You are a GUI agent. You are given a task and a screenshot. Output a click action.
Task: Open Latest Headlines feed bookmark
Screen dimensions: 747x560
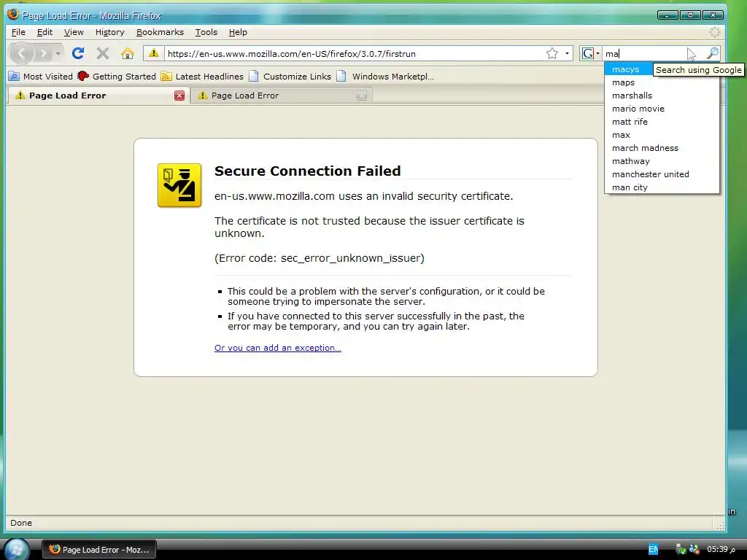[203, 76]
